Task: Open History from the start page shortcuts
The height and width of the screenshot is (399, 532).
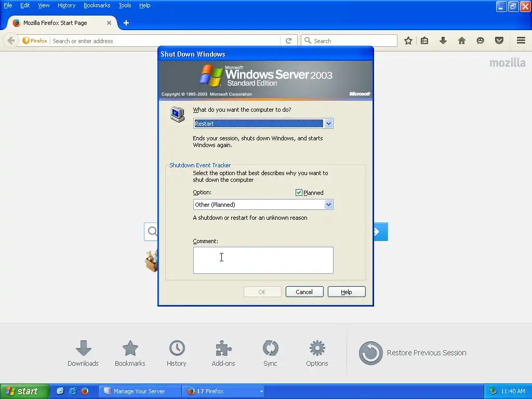Action: pyautogui.click(x=177, y=353)
